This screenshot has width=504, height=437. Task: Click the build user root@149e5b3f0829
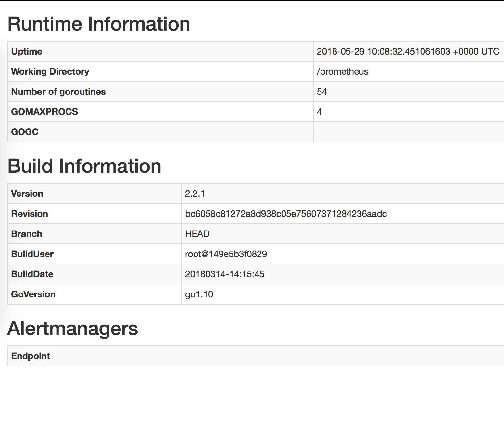coord(226,254)
